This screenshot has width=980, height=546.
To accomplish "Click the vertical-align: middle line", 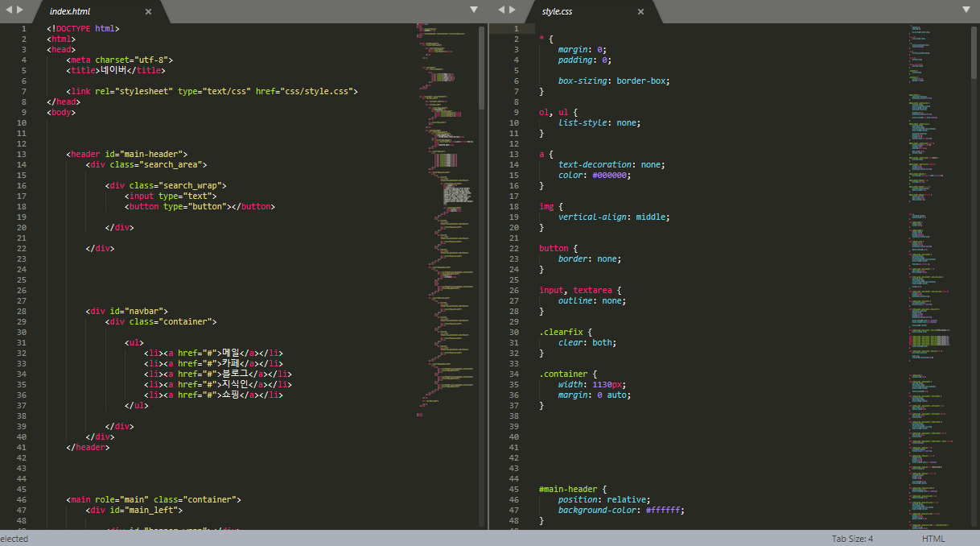I will 614,217.
